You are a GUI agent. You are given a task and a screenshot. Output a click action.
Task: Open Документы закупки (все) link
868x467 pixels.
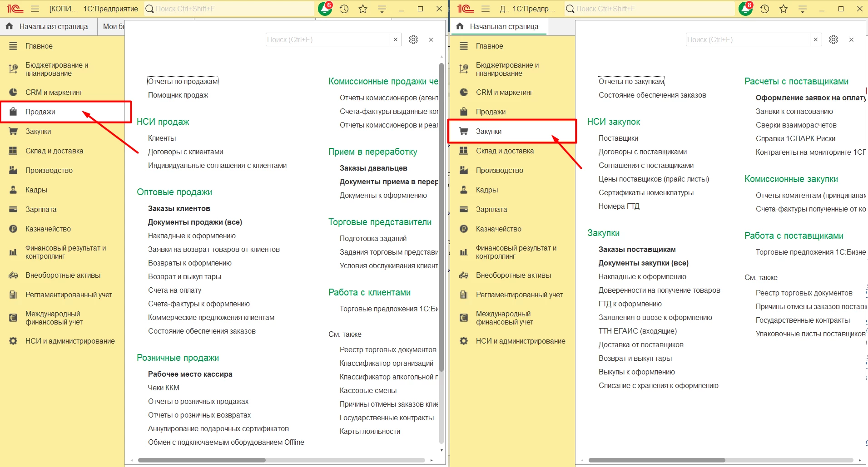click(643, 263)
